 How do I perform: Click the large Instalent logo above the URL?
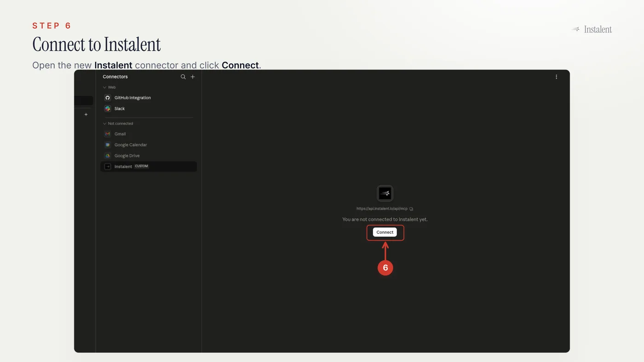coord(385,193)
